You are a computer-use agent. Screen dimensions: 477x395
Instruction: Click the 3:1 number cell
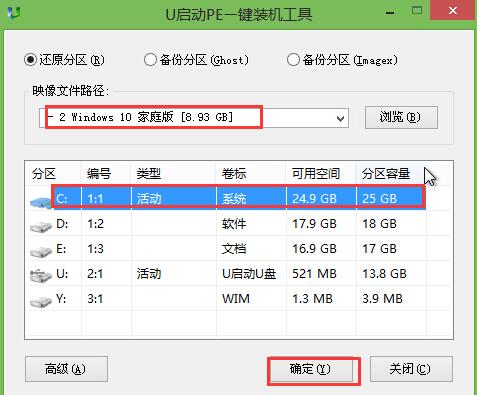95,299
